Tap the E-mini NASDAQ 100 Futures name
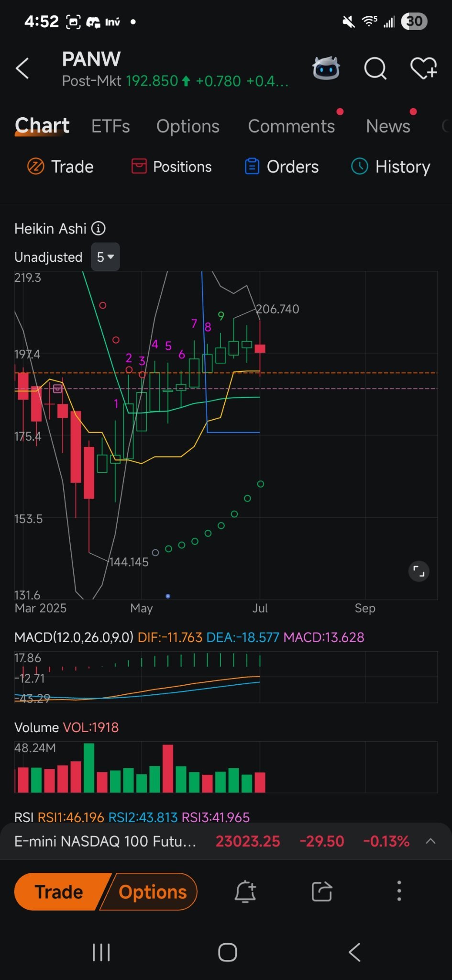 (105, 841)
